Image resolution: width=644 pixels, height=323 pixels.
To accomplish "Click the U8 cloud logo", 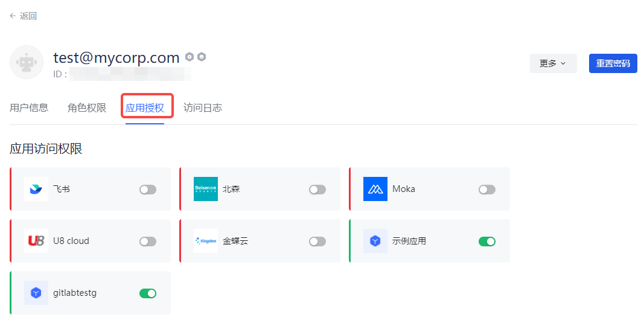I will click(36, 241).
